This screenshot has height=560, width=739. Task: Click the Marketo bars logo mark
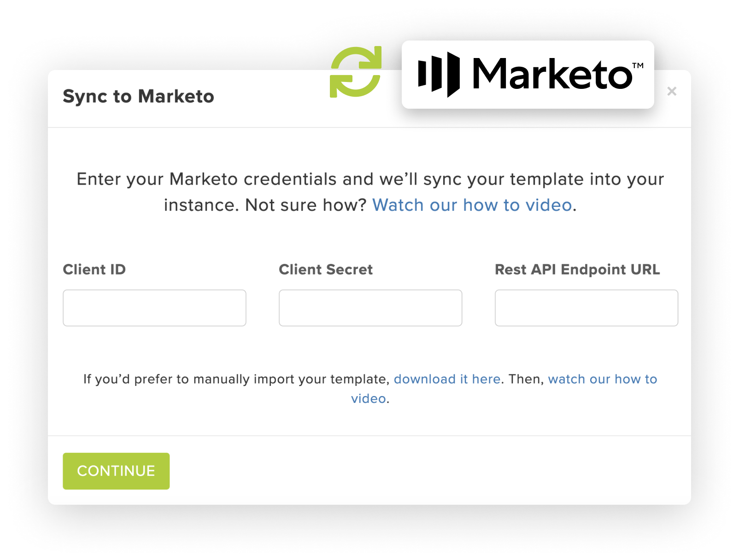pos(439,75)
